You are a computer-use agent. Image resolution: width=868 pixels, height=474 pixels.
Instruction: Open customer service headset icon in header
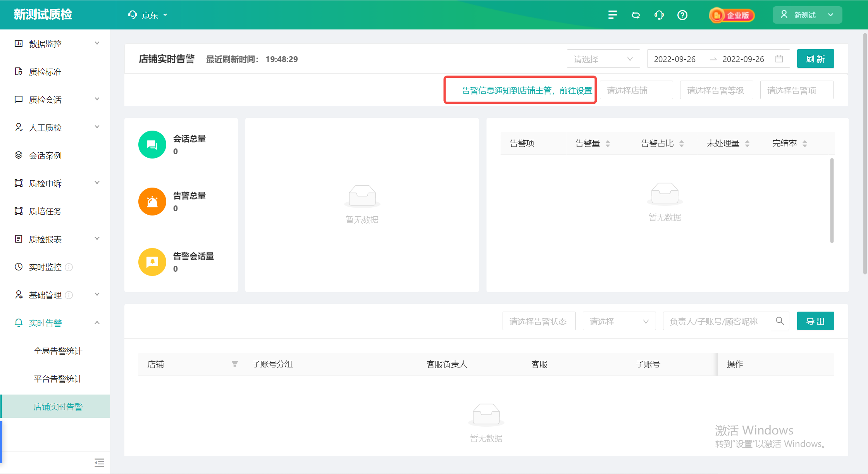point(659,15)
